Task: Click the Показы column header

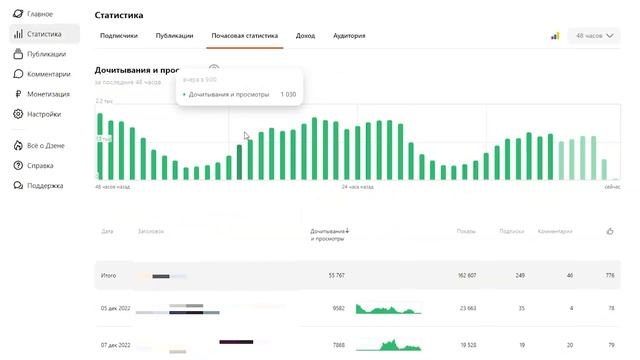Action: 466,231
